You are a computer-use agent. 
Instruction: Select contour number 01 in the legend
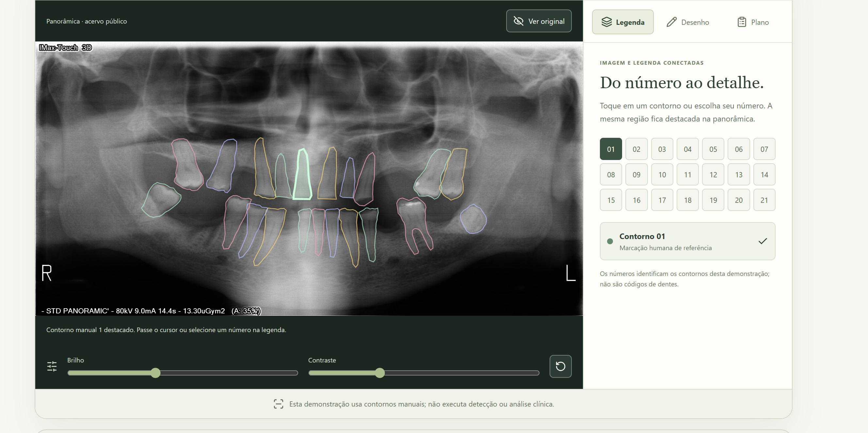pos(611,149)
